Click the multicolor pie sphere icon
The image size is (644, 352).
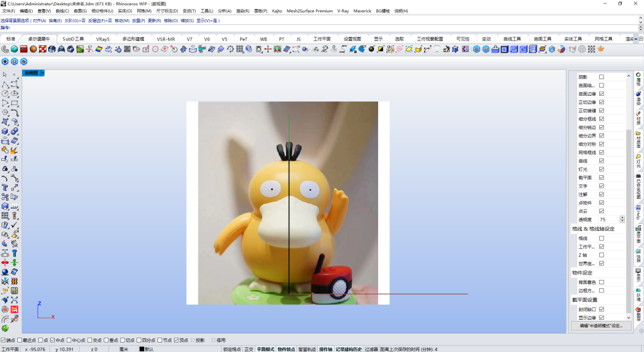click(561, 49)
